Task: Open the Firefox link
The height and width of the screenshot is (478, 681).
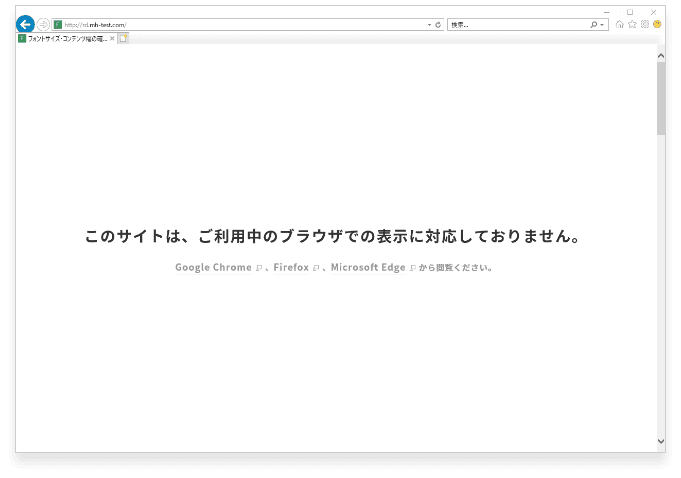Action: [291, 267]
